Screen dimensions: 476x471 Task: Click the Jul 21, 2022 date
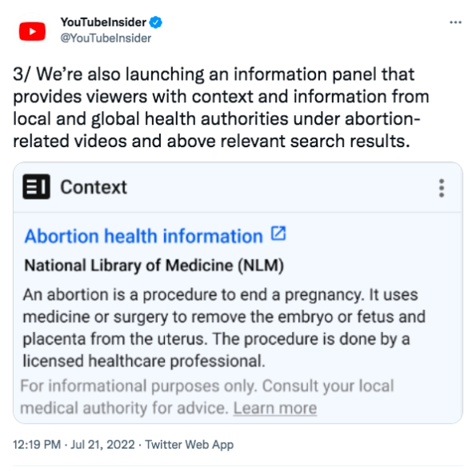pyautogui.click(x=102, y=445)
